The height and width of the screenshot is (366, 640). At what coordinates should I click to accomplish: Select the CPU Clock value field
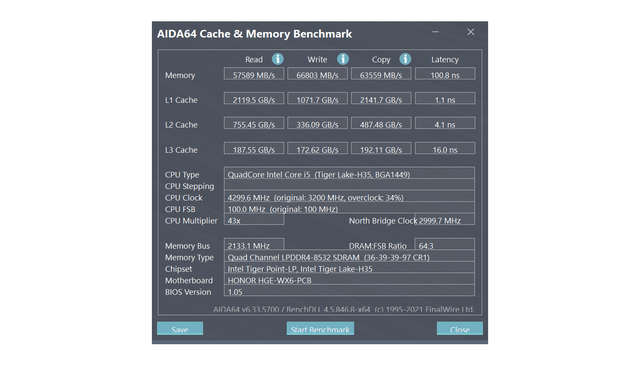pyautogui.click(x=349, y=196)
